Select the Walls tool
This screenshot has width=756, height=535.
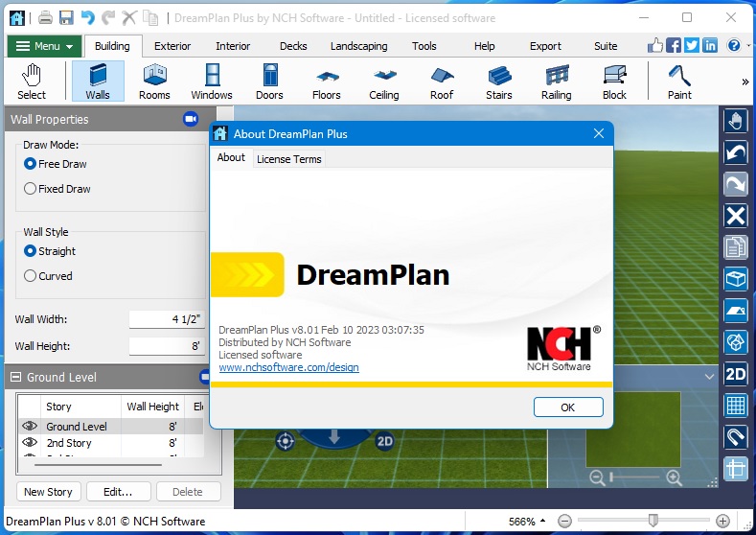98,81
